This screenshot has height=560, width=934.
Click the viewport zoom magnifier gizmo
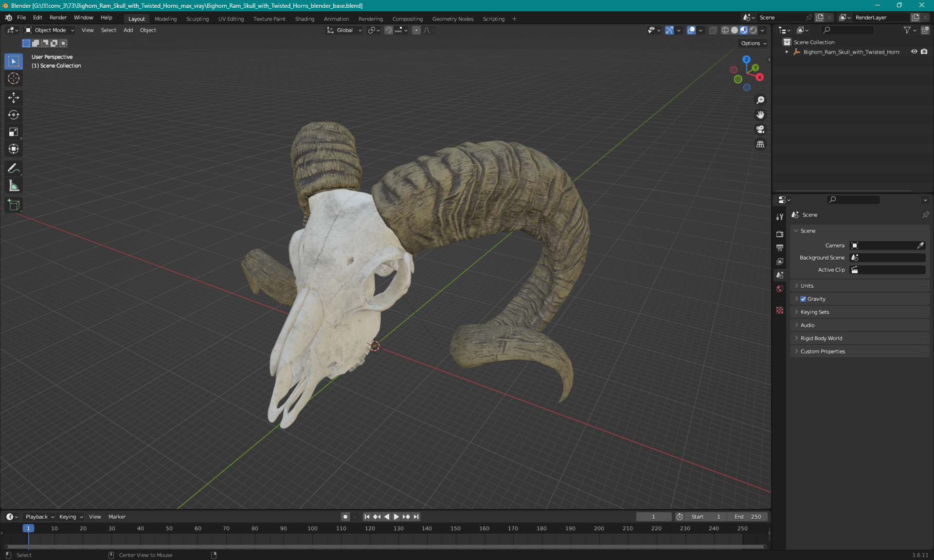tap(760, 100)
